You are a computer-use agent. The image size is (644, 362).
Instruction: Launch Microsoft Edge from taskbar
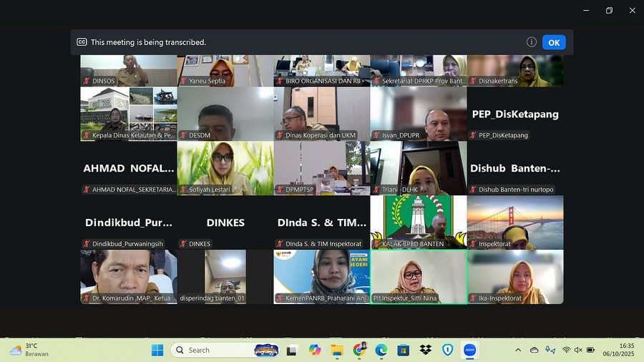(381, 350)
